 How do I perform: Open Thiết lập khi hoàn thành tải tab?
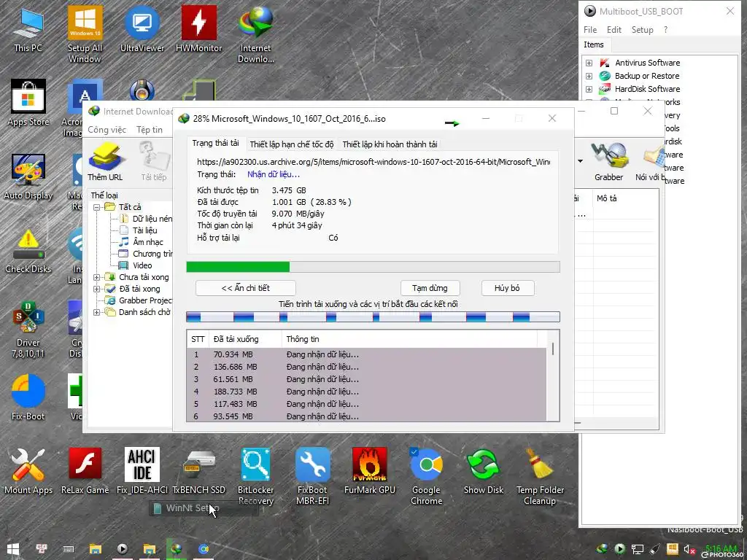coord(390,144)
